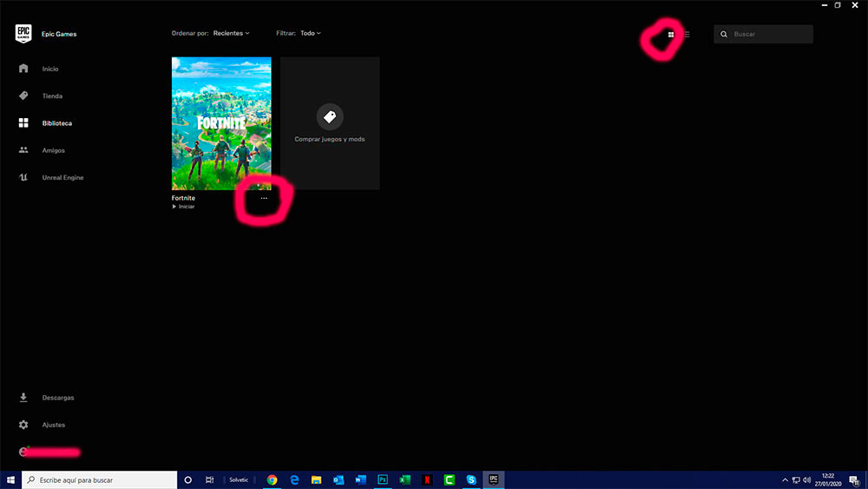Open File Explorer from taskbar
Viewport: 868px width, 489px height.
click(316, 479)
